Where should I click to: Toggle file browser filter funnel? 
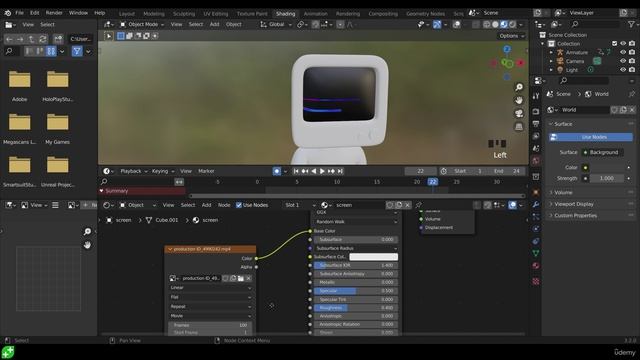77,51
